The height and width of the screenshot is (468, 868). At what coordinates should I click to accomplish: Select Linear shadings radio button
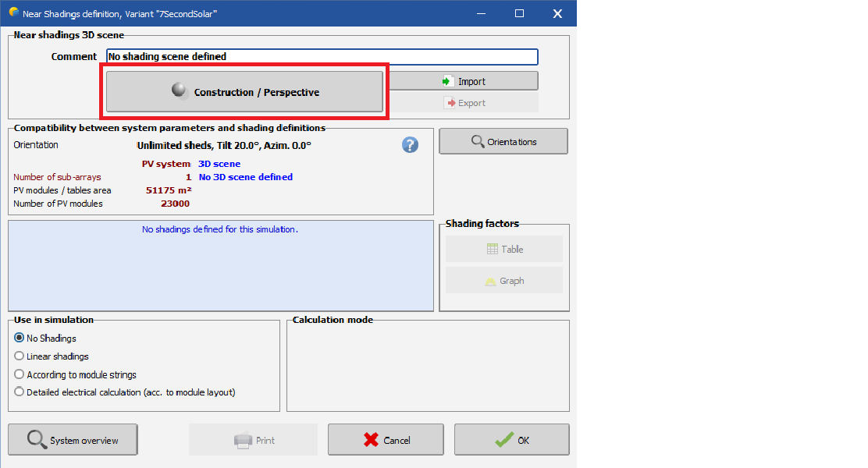pos(20,356)
